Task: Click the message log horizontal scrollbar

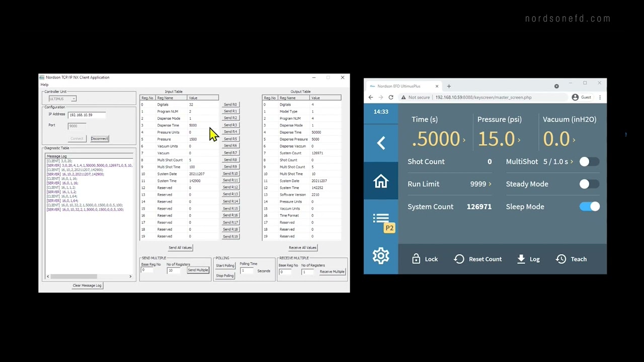Action: (x=73, y=276)
